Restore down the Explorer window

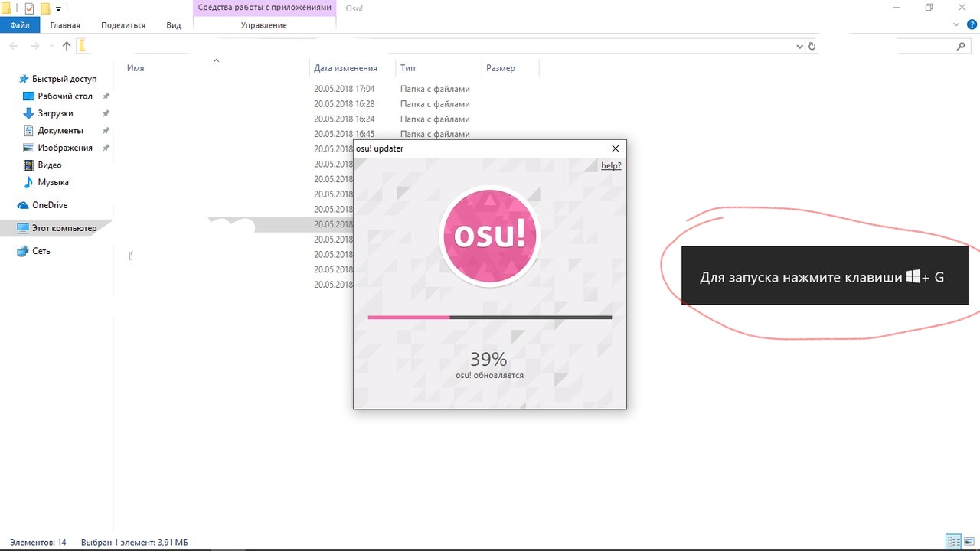coord(929,8)
